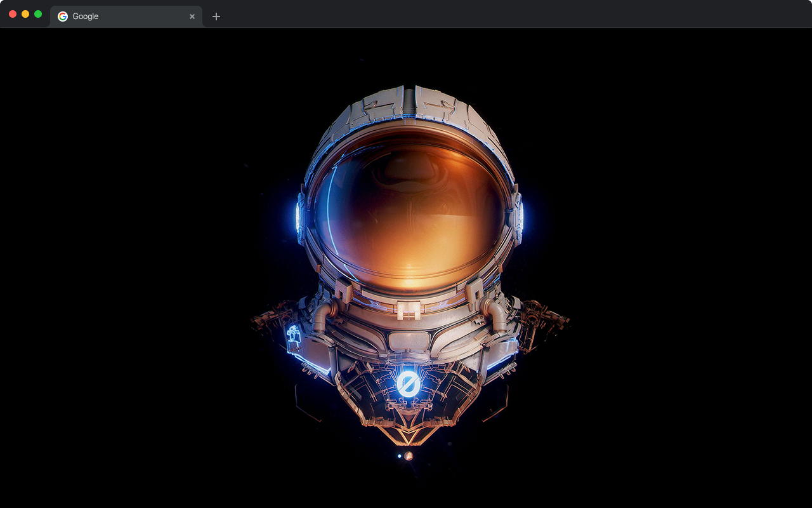Image resolution: width=812 pixels, height=508 pixels.
Task: Open a new tab with the plus button
Action: tap(216, 17)
